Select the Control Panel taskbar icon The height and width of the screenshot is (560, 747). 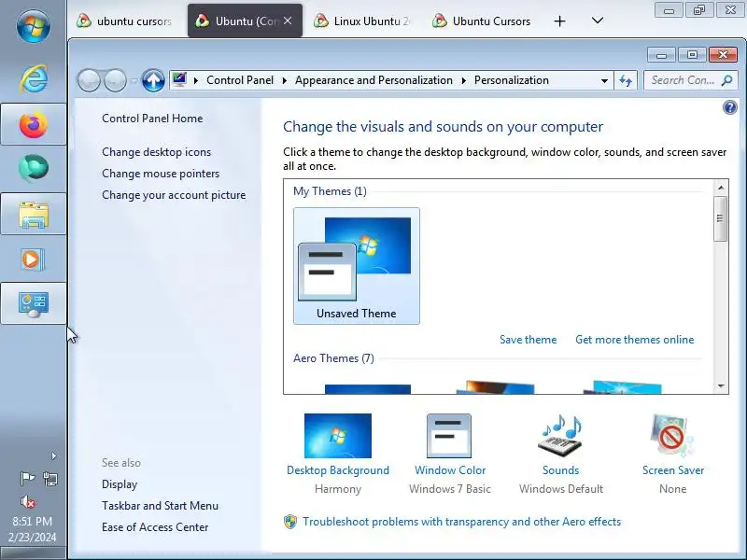coord(34,304)
